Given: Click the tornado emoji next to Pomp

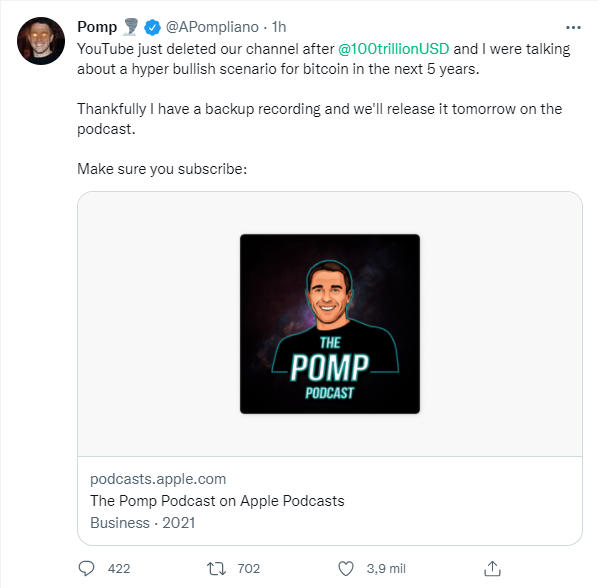Looking at the screenshot, I should (131, 27).
